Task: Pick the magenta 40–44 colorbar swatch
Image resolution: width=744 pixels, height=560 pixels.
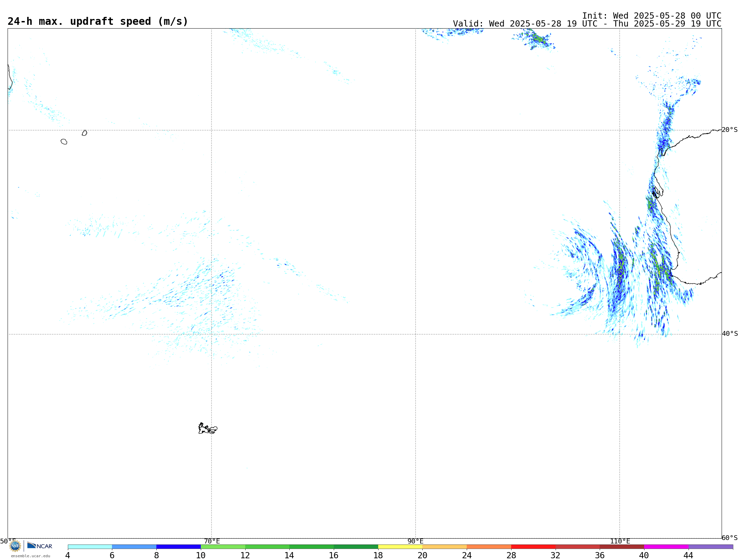Action: (666, 547)
